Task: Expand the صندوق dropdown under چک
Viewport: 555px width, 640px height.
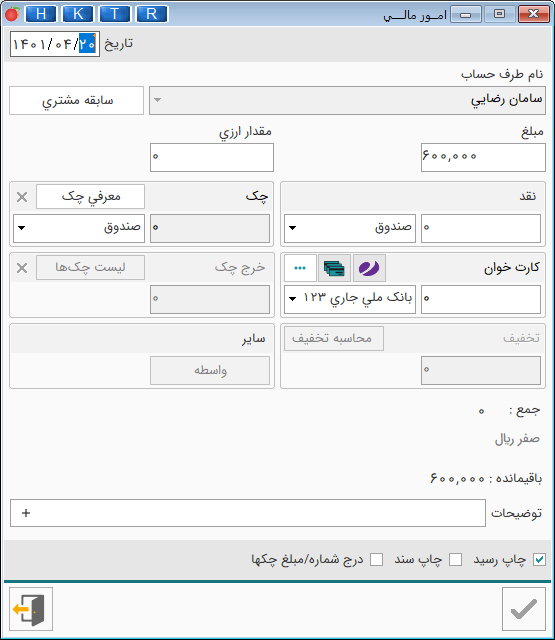Action: click(79, 228)
